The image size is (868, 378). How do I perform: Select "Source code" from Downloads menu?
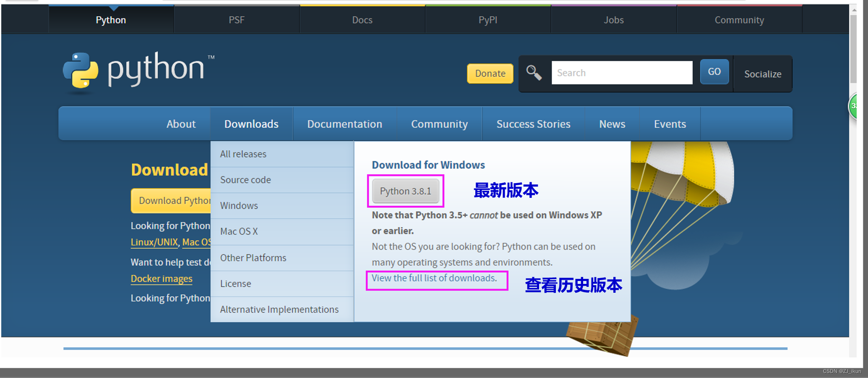pyautogui.click(x=245, y=180)
